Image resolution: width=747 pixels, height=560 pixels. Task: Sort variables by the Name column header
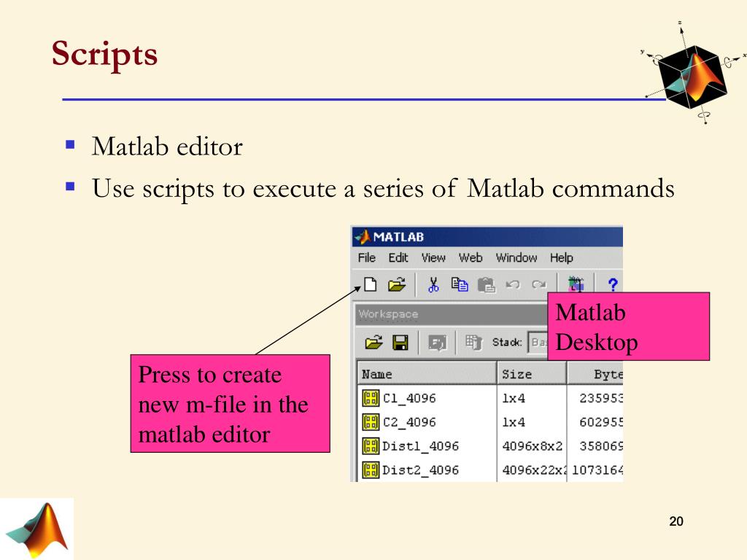pyautogui.click(x=427, y=374)
